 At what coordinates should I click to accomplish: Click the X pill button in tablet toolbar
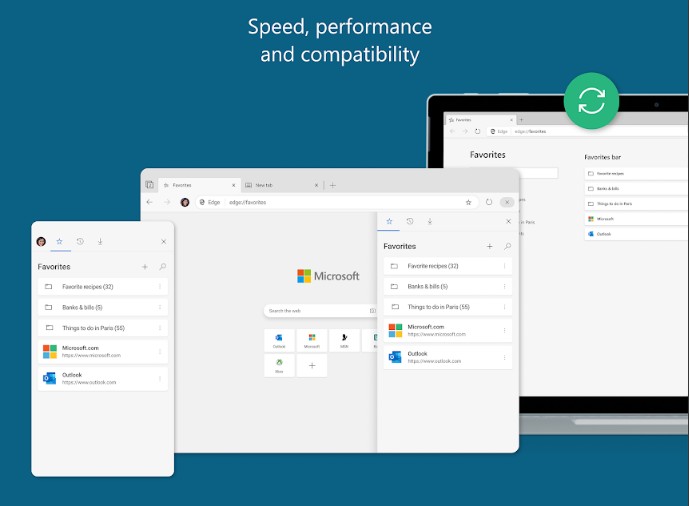click(x=507, y=202)
